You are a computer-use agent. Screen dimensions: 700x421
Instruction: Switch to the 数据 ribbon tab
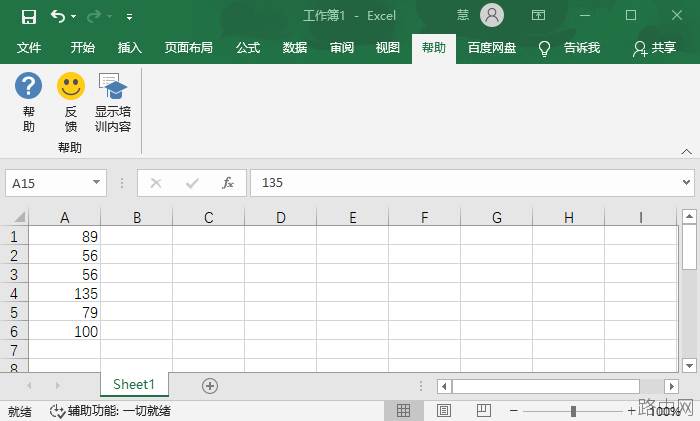295,47
